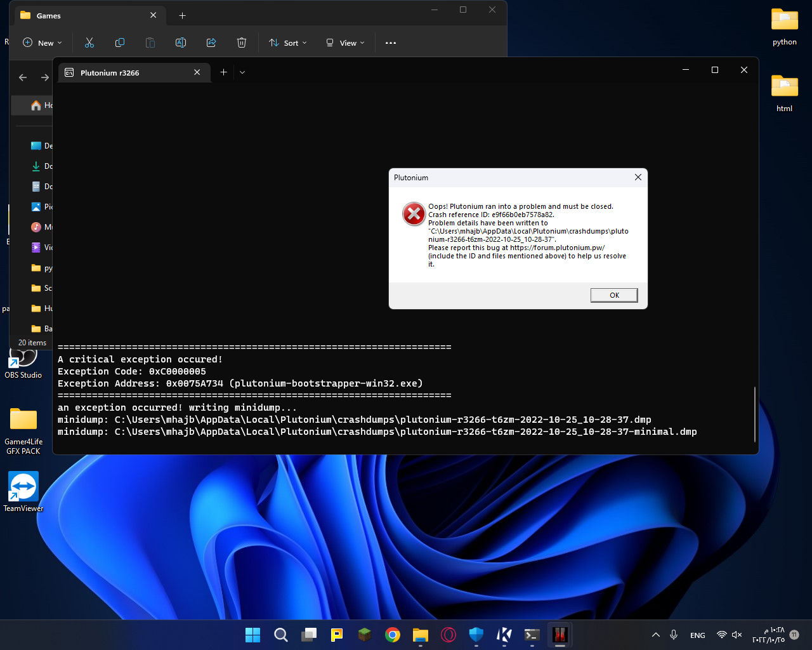
Task: Click 'A critical exception occured!' text
Action: click(140, 359)
